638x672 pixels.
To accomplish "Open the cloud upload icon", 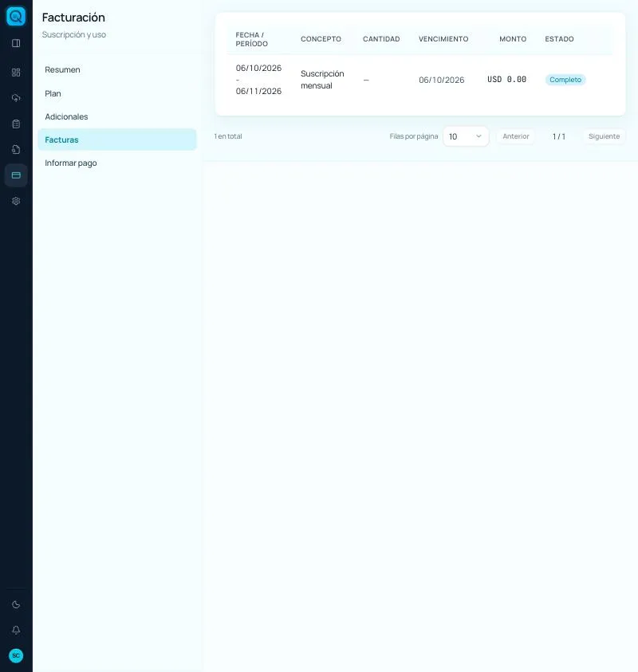I will pyautogui.click(x=16, y=98).
